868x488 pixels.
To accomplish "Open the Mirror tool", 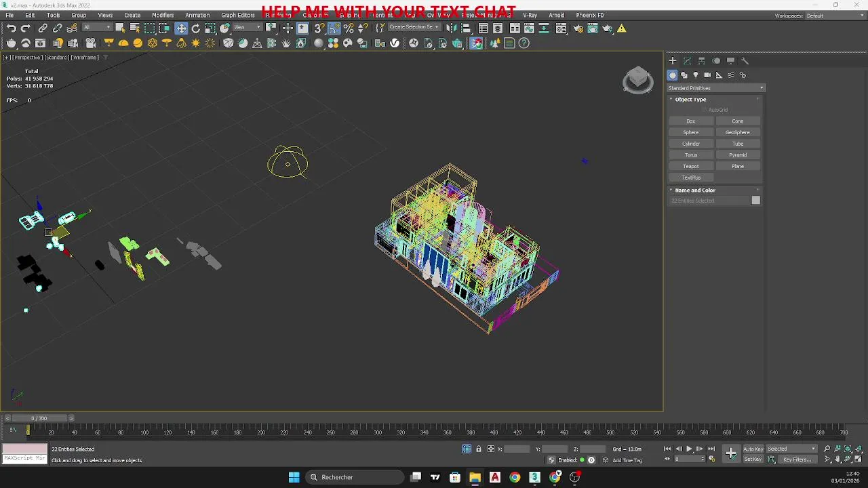I will (451, 28).
